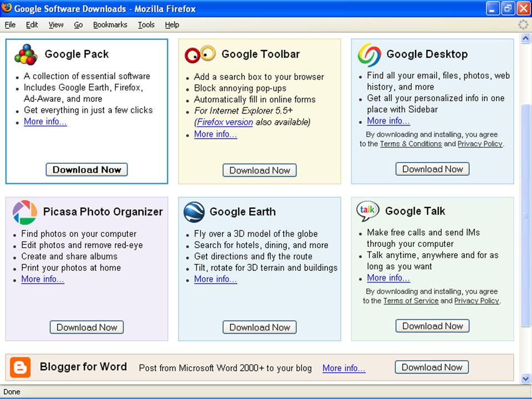The height and width of the screenshot is (399, 532).
Task: Open More info link for Google Pack
Action: pyautogui.click(x=45, y=121)
